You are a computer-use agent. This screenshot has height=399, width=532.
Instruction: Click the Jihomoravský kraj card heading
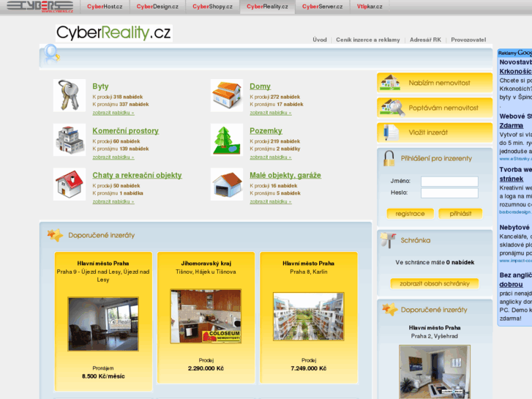point(206,263)
